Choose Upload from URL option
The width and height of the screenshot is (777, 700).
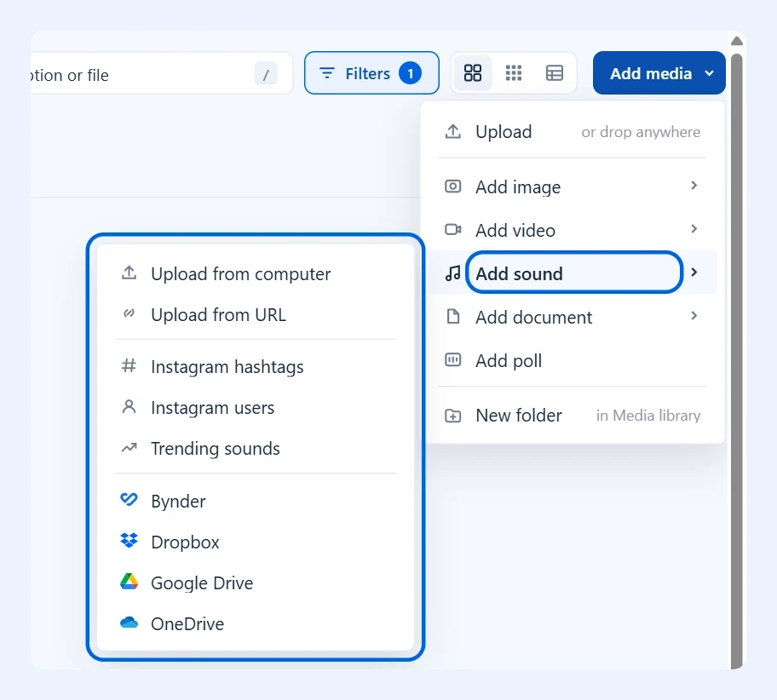pos(256,314)
